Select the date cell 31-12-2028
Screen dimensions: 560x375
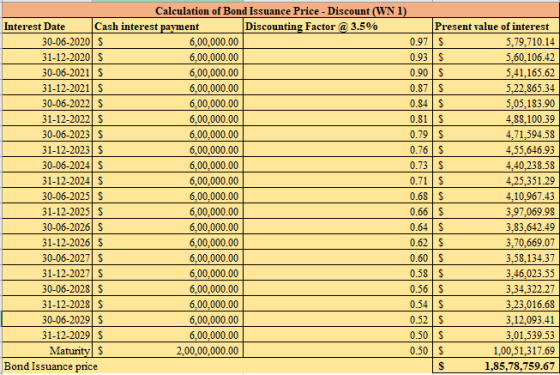(x=47, y=304)
